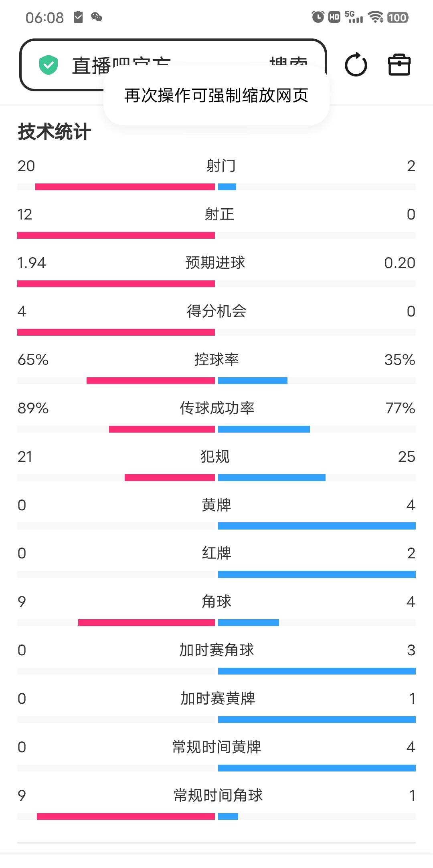Tap the green security shield icon
433x868 pixels.
[x=49, y=65]
